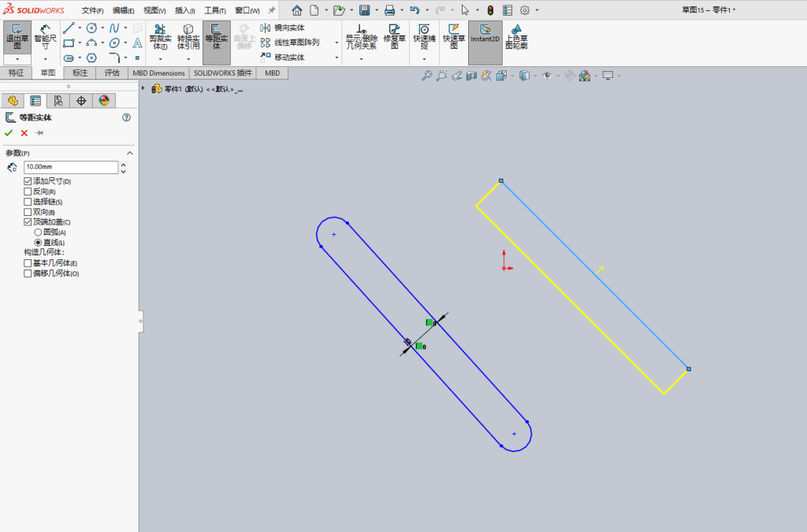The height and width of the screenshot is (532, 807).
Task: Click the Rapid Sketch (快速草图) icon
Action: coord(454,36)
